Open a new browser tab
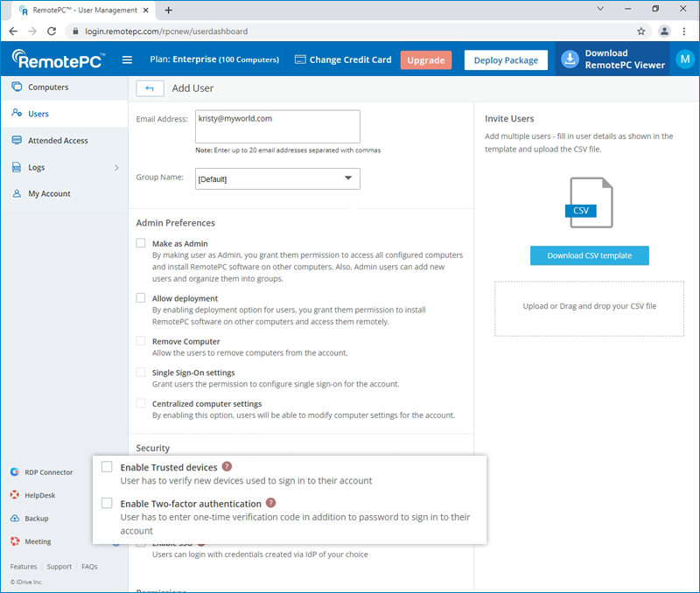 (168, 10)
